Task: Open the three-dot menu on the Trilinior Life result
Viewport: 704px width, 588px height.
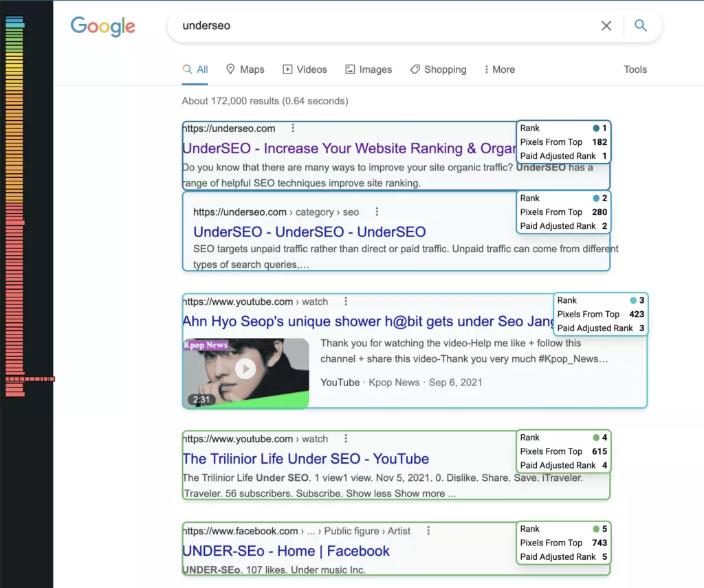Action: click(346, 438)
